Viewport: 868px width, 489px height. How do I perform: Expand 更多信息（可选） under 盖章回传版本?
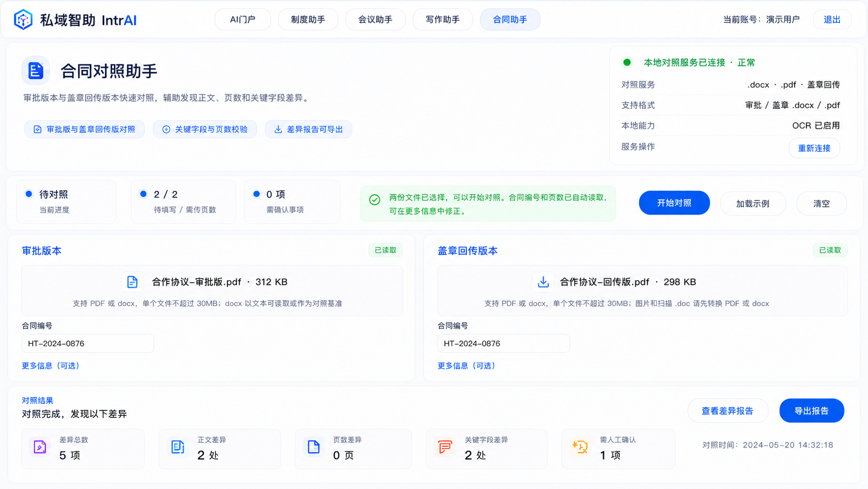[x=467, y=366]
